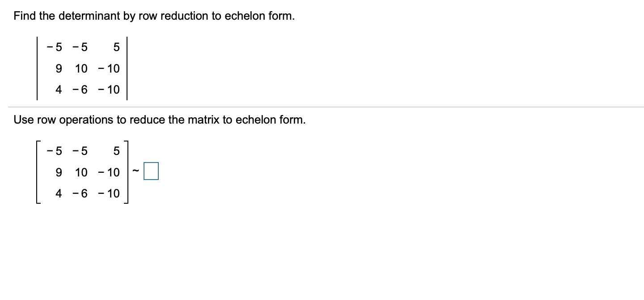Image resolution: width=644 pixels, height=300 pixels.
Task: Select -10 in the second row of determinant
Action: [110, 68]
